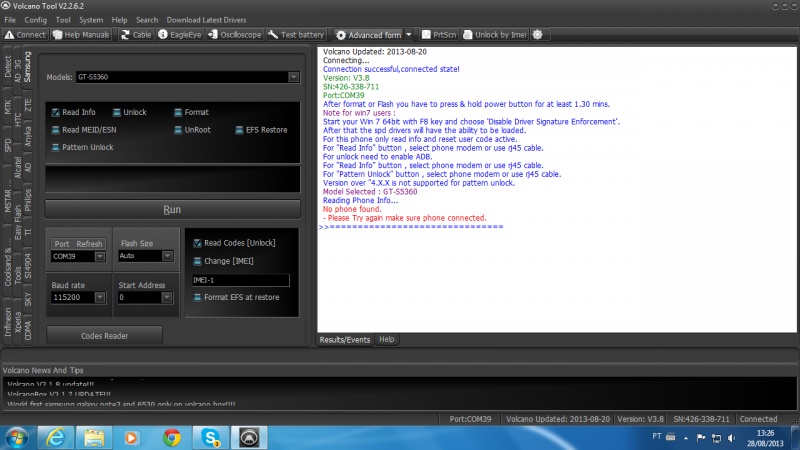800x450 pixels.
Task: Click the network tray icon
Action: (x=716, y=438)
